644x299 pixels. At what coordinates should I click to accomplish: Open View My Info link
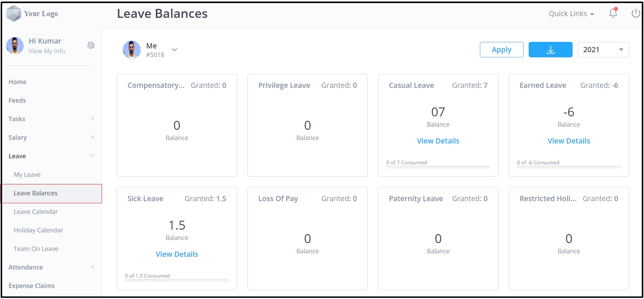[47, 51]
